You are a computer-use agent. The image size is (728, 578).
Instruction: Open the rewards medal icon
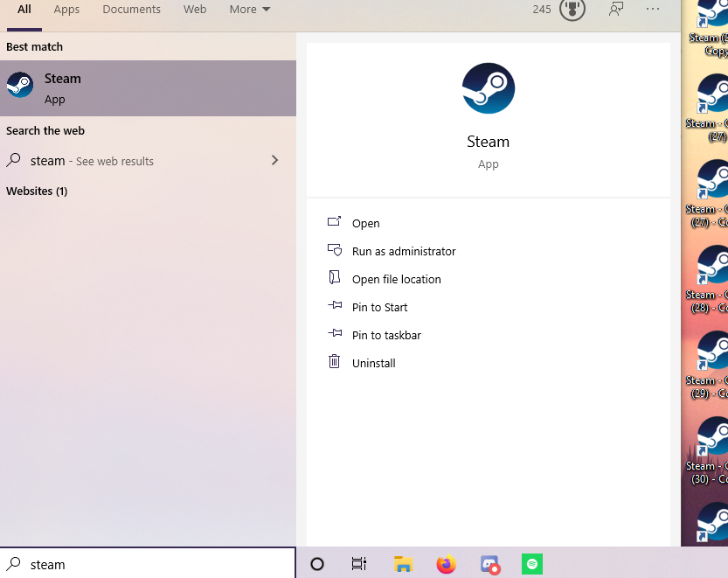[x=572, y=10]
